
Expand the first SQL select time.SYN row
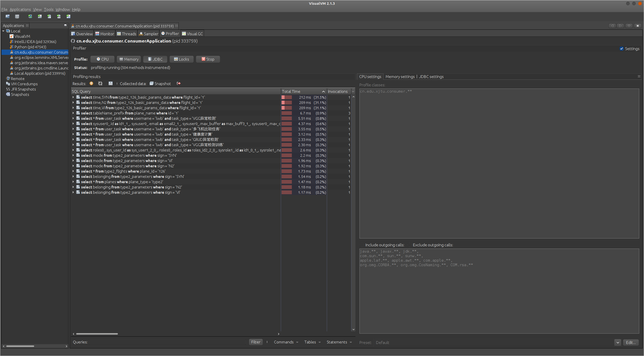point(74,97)
